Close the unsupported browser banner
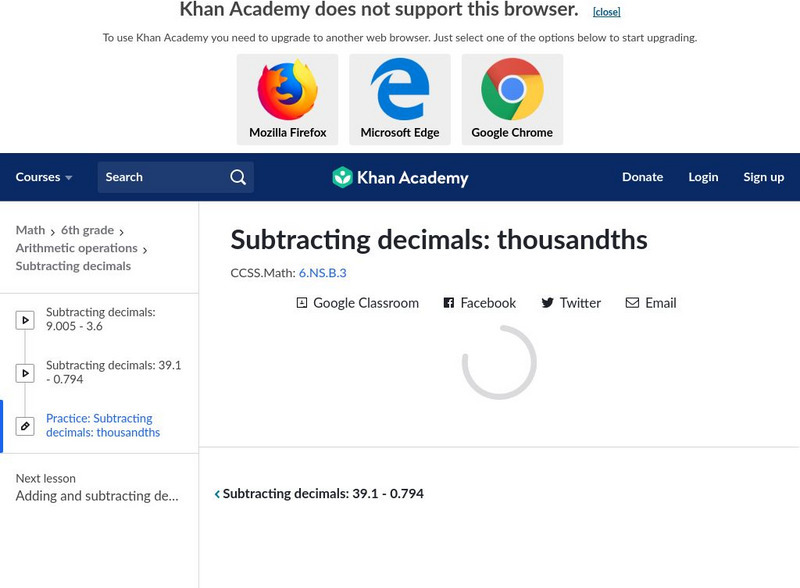Viewport: 800px width, 588px height. [x=606, y=12]
